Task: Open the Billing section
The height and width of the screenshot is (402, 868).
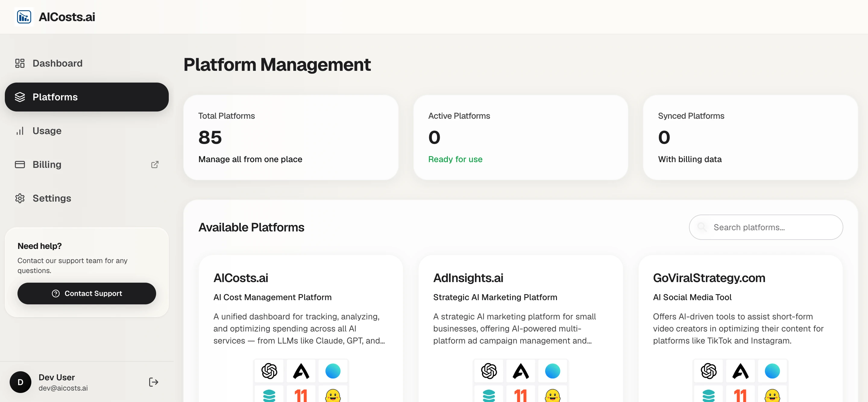Action: pyautogui.click(x=86, y=165)
